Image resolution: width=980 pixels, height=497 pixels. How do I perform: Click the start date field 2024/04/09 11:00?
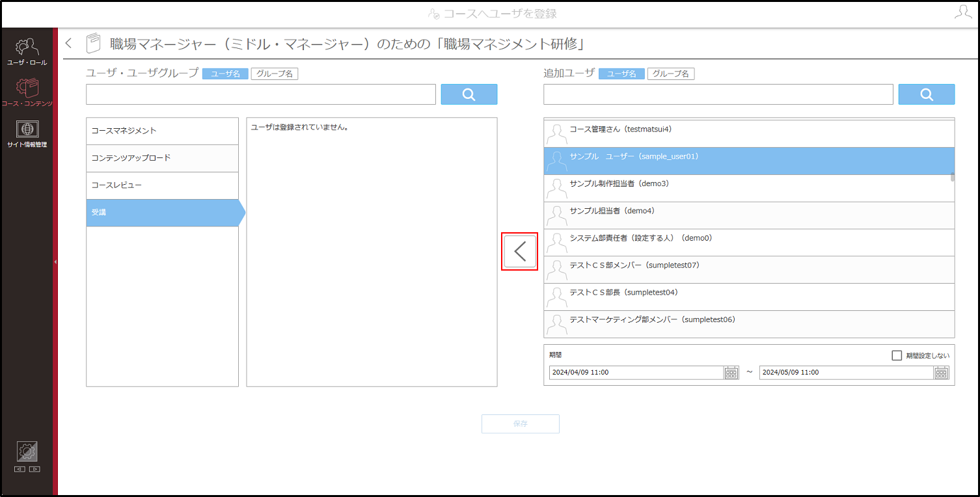637,373
